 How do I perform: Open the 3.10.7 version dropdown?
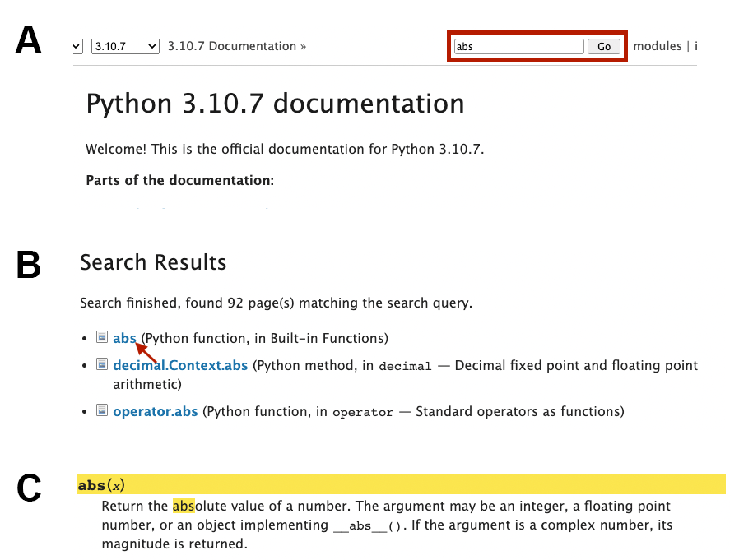(125, 46)
